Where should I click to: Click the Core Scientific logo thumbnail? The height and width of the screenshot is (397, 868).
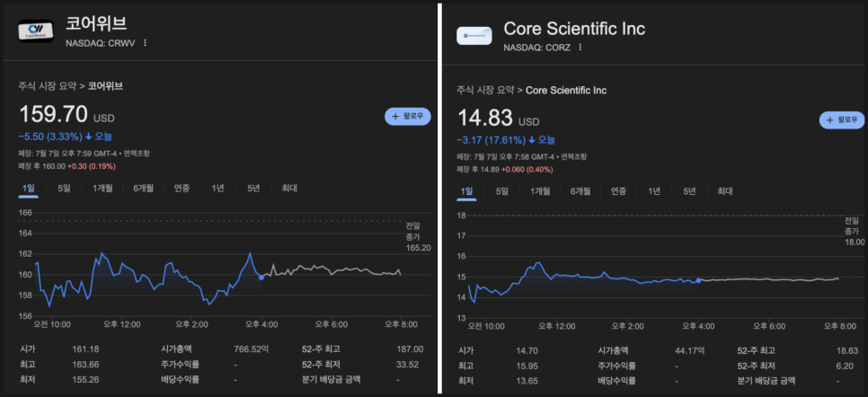click(474, 35)
